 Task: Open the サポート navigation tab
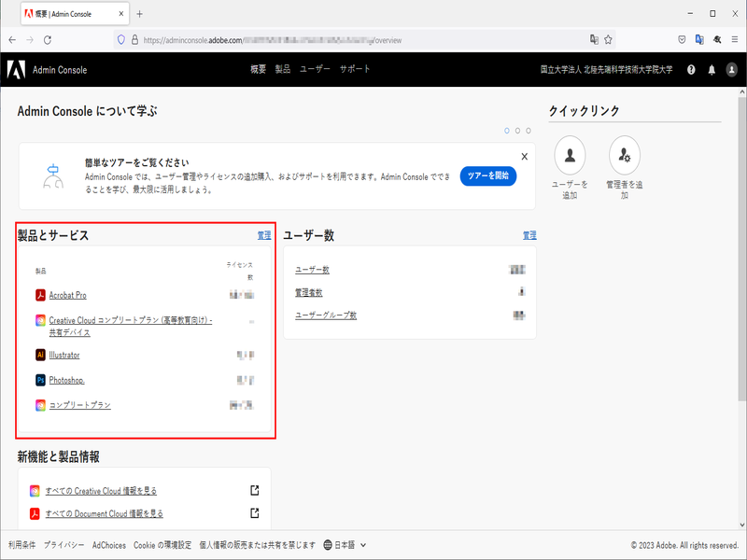[x=355, y=69]
